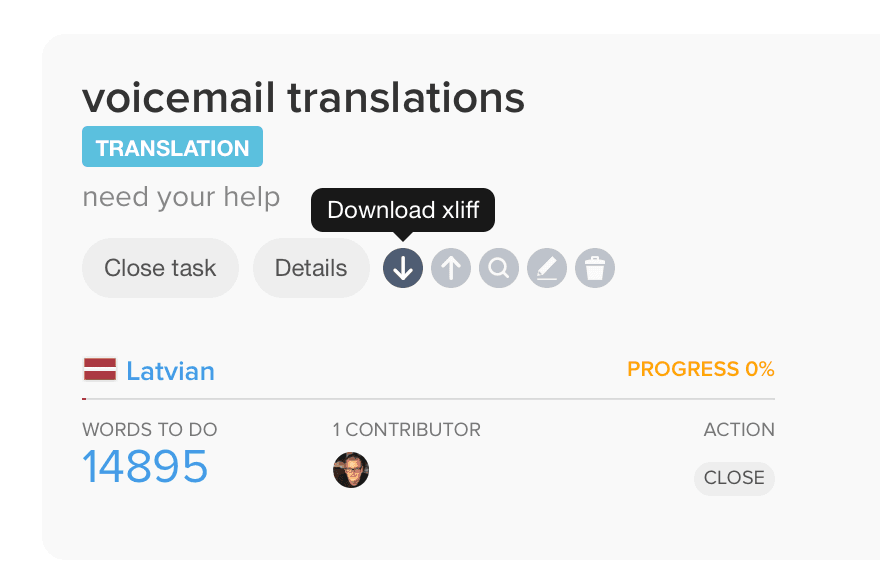Click the Latvian progress bar
The height and width of the screenshot is (586, 880).
click(428, 399)
